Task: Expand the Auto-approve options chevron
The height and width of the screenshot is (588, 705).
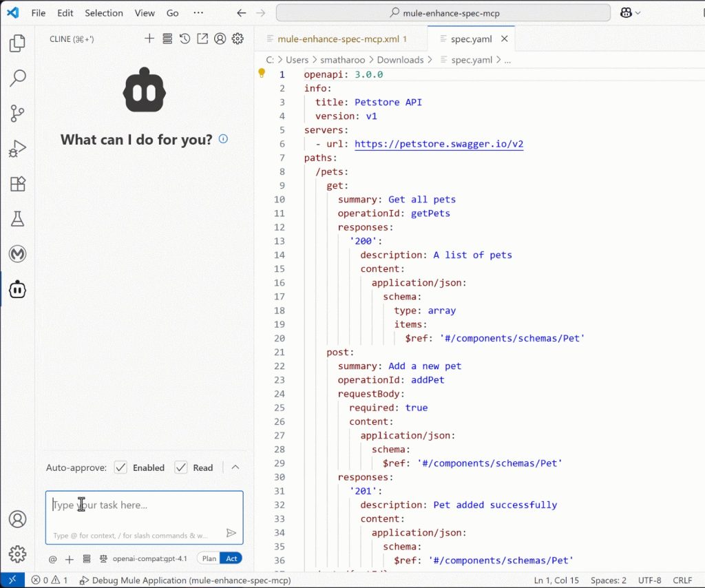Action: tap(235, 468)
